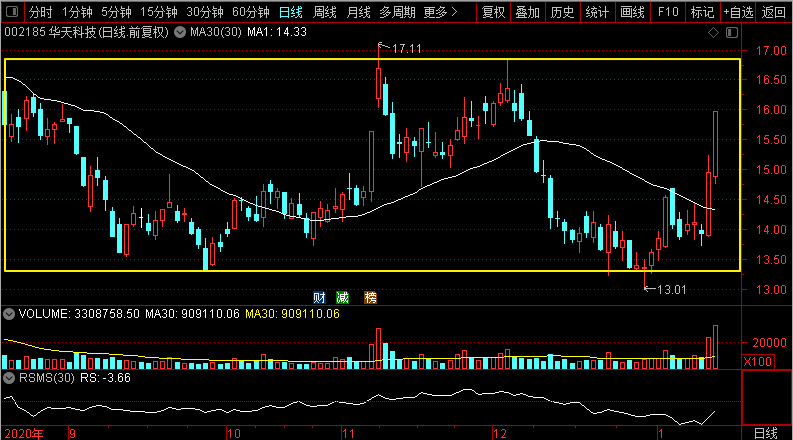
Task: Click month 10 marker on time axis
Action: [234, 433]
